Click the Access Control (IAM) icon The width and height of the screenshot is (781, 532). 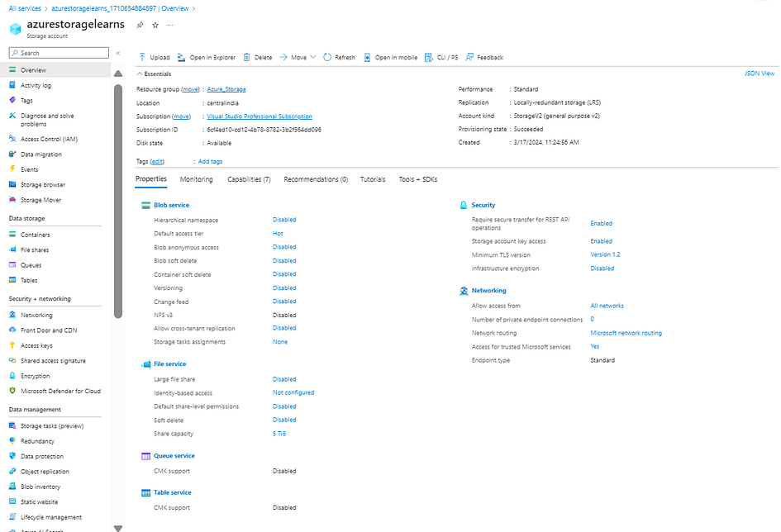(x=12, y=139)
